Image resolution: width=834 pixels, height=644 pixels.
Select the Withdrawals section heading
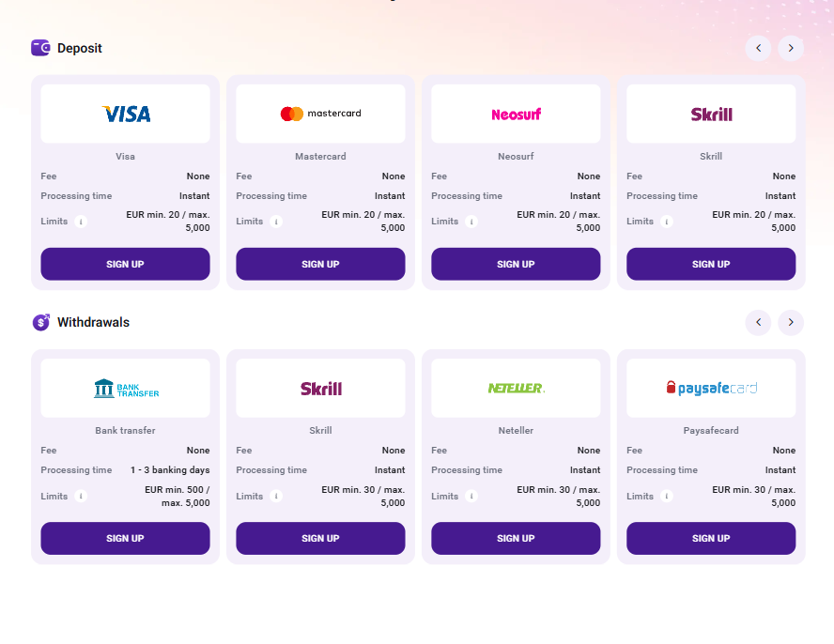click(x=92, y=322)
